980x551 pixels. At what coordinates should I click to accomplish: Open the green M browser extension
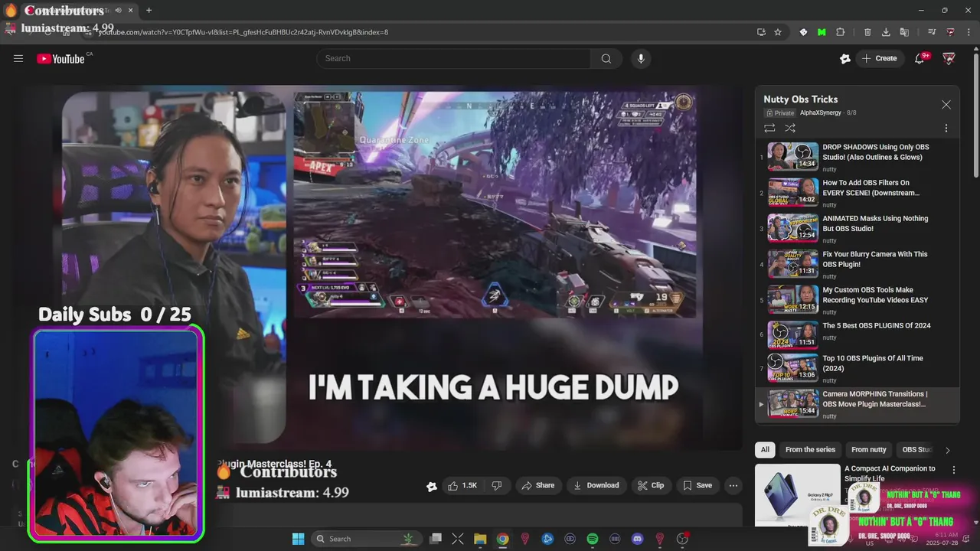822,32
